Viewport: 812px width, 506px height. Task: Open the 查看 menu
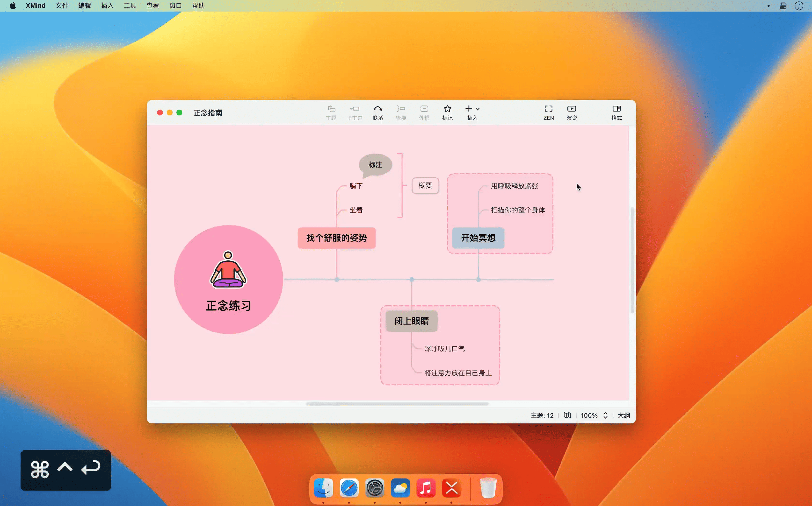(x=153, y=6)
